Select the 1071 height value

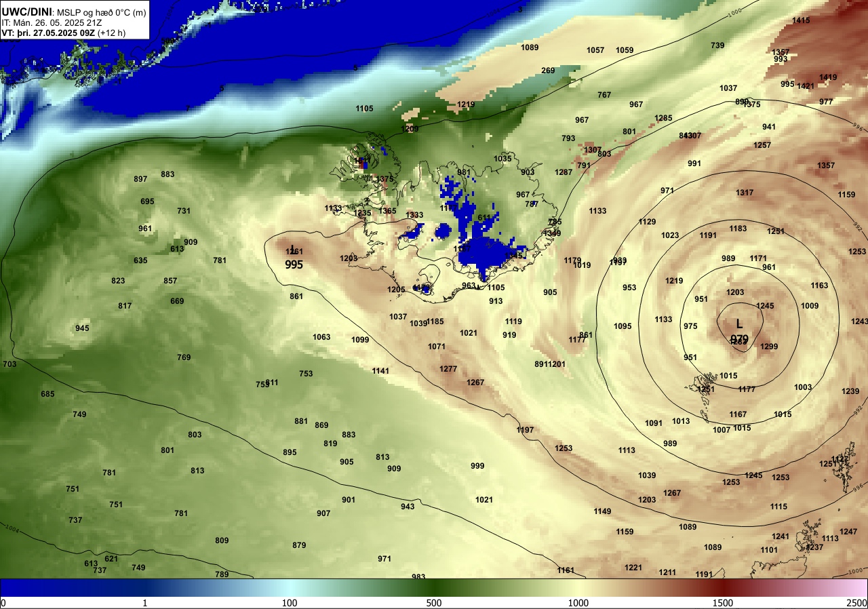(437, 347)
